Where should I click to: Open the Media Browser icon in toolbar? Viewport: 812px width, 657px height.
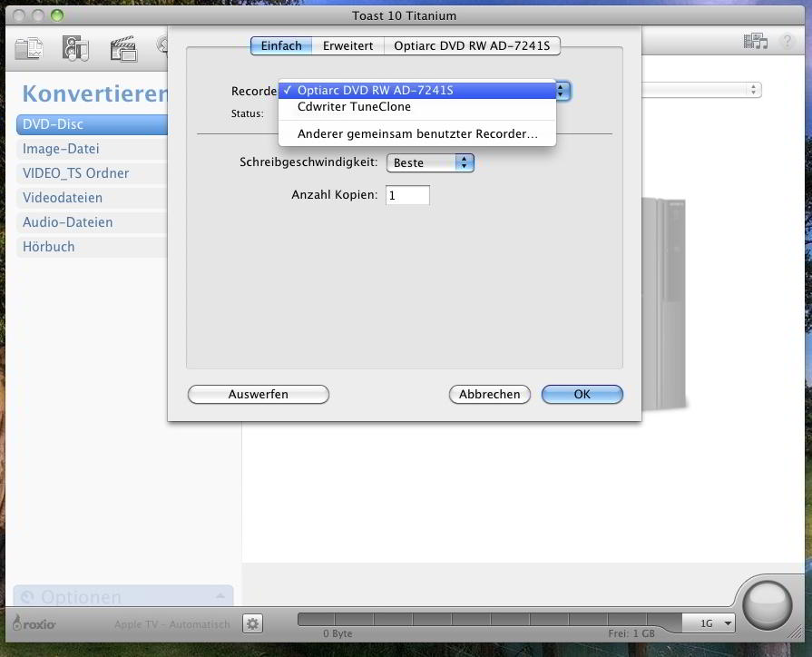coord(755,41)
